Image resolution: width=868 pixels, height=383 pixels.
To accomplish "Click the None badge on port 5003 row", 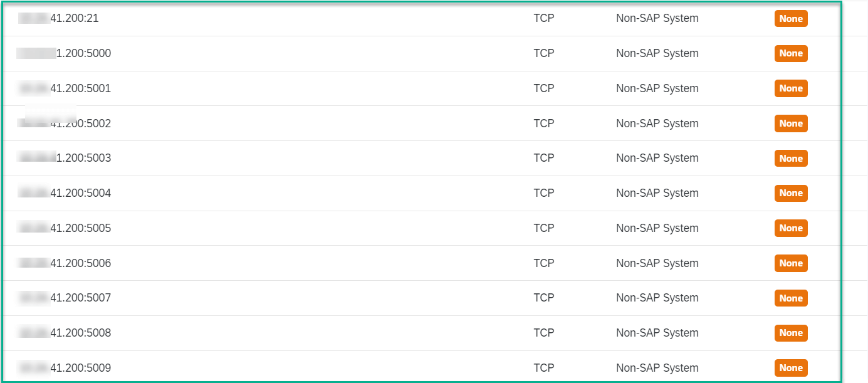I will [x=790, y=158].
